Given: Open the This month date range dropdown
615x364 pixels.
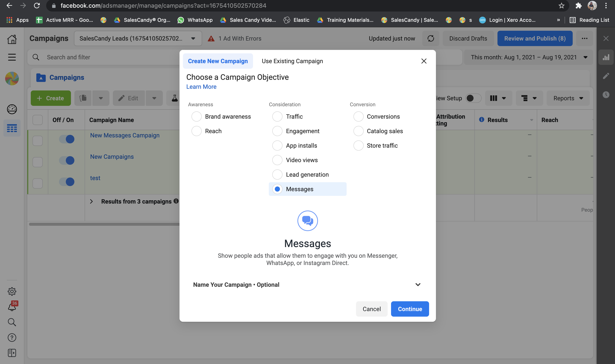Looking at the screenshot, I should point(528,57).
